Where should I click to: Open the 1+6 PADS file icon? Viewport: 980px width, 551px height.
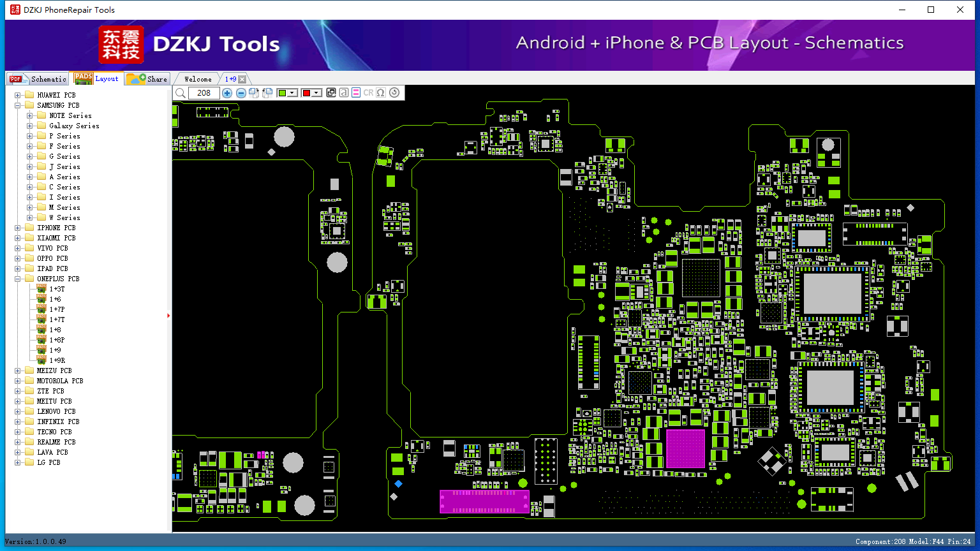[42, 299]
